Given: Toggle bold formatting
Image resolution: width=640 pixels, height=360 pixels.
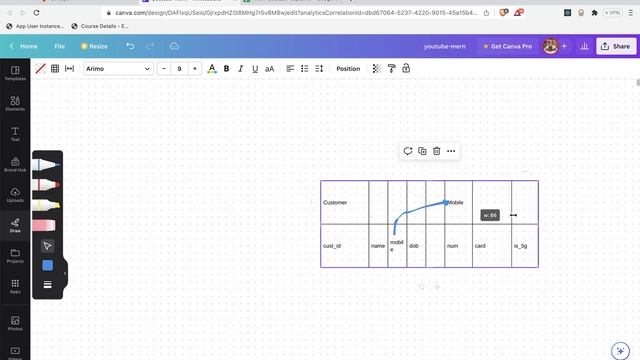Looking at the screenshot, I should (x=227, y=69).
